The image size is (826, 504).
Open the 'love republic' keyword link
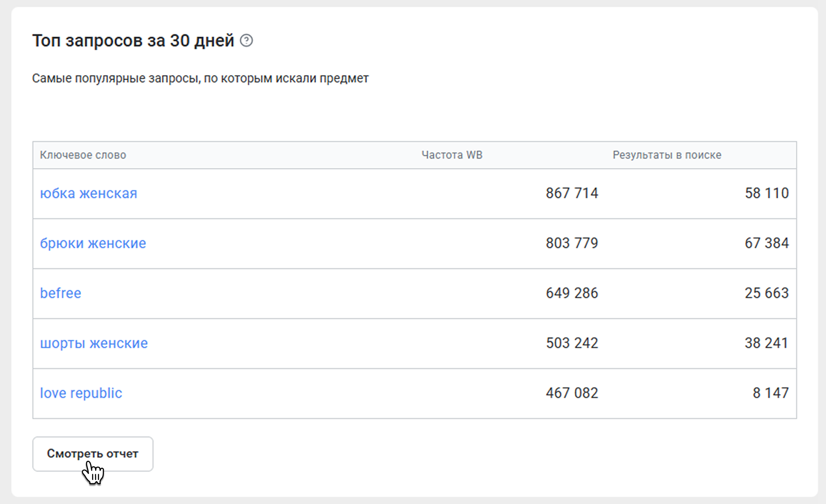[x=81, y=393]
